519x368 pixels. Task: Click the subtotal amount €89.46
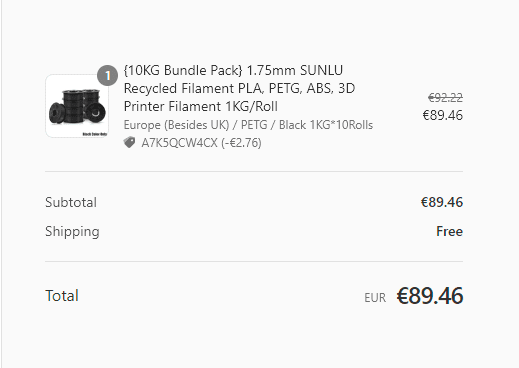[x=442, y=202]
